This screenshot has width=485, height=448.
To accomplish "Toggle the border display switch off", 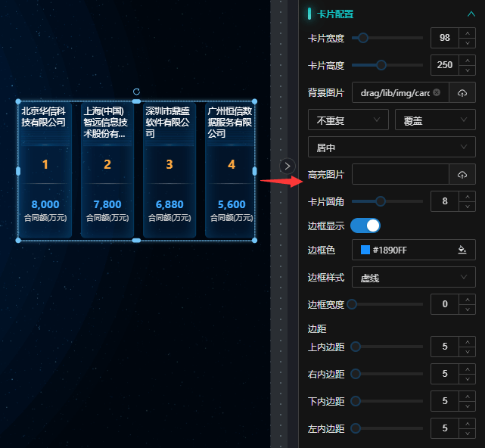I will pyautogui.click(x=365, y=226).
